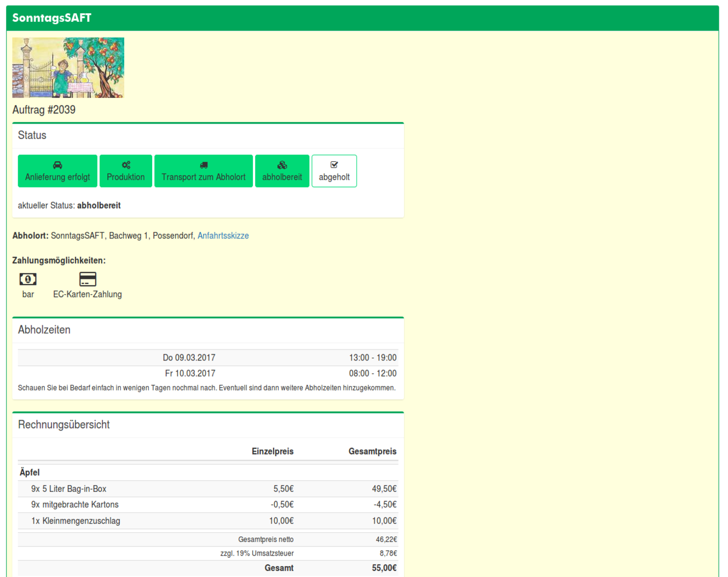Pick the Fr 10.03.2017 pickup date
Image resolution: width=728 pixels, height=577 pixels.
[190, 374]
